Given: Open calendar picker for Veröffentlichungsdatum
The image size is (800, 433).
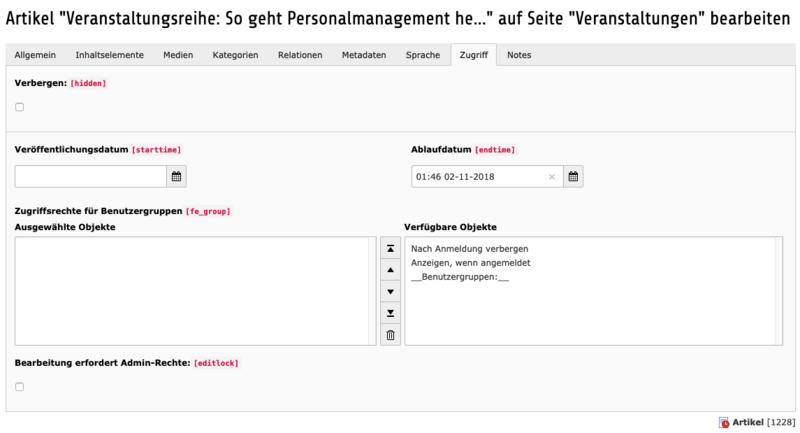Looking at the screenshot, I should click(x=176, y=177).
